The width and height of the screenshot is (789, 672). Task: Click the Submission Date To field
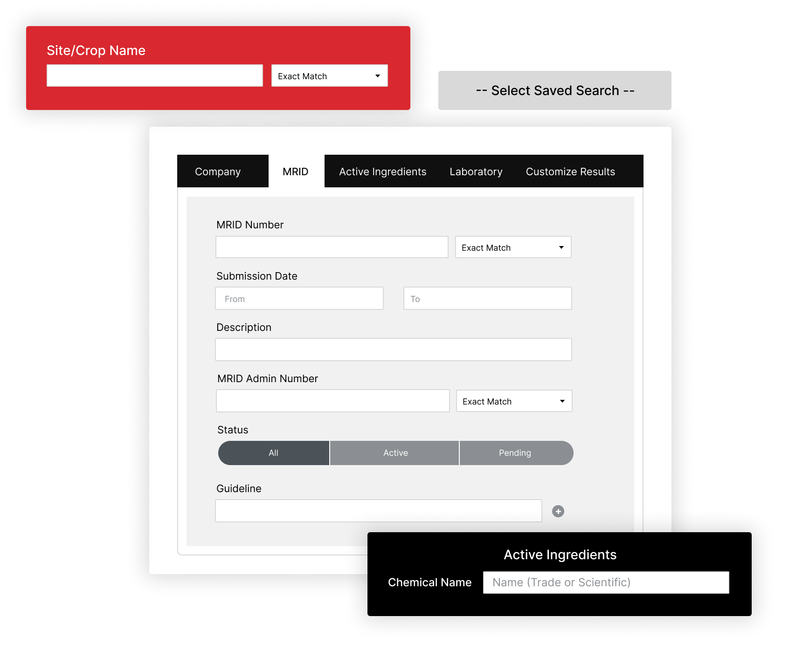(488, 298)
